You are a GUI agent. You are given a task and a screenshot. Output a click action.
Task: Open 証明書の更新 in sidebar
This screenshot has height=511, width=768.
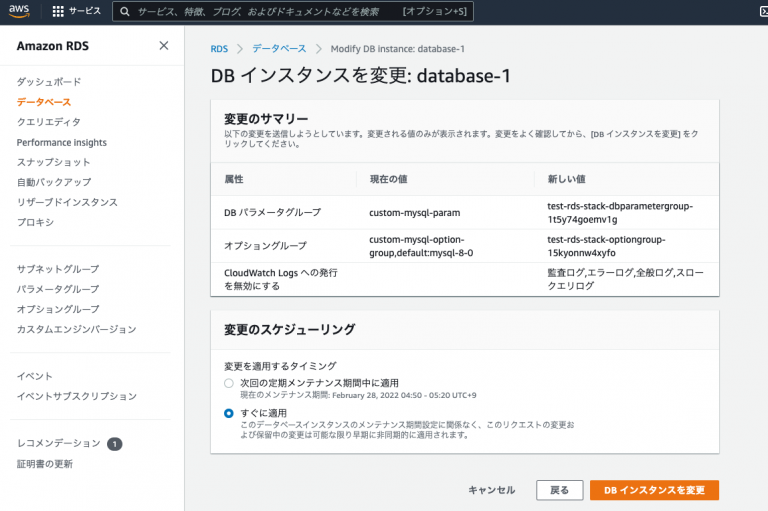coord(45,464)
